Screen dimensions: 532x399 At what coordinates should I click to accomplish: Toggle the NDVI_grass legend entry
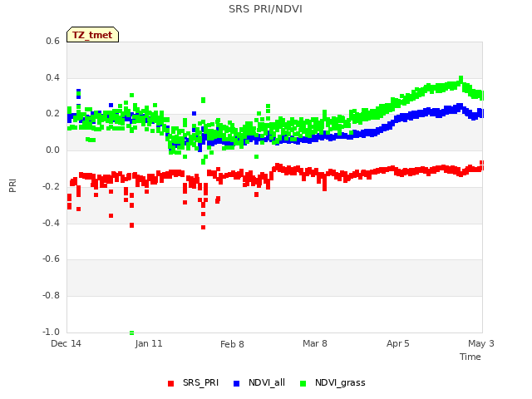tap(332, 382)
